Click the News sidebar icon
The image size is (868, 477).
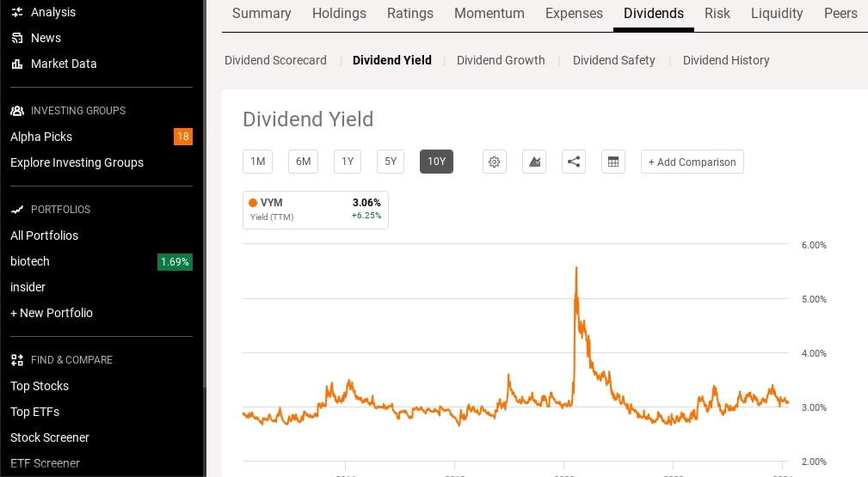coord(17,38)
